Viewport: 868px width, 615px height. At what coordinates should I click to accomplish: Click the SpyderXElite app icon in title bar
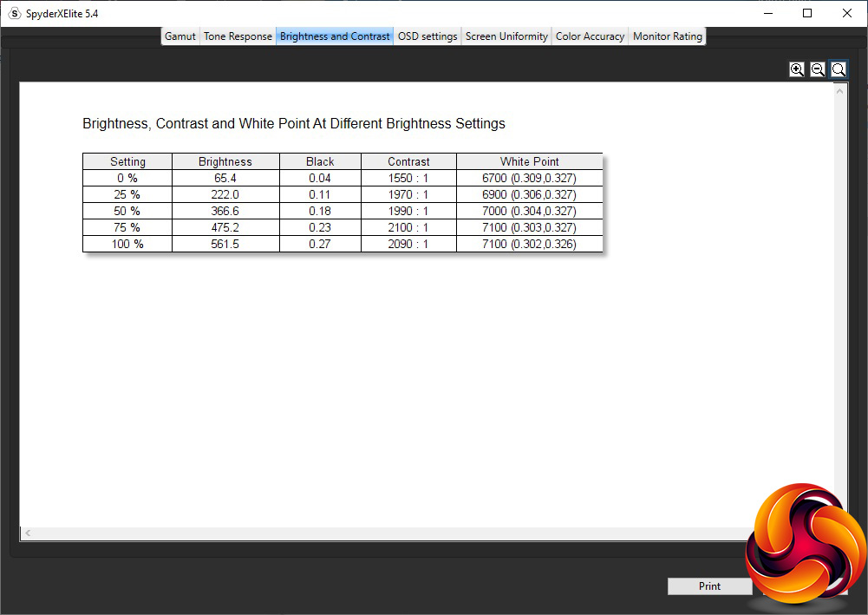[x=15, y=13]
